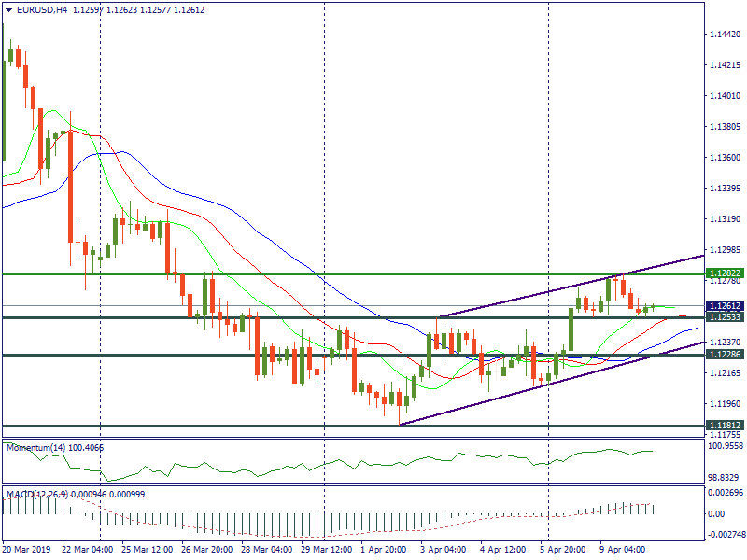Select the green horizontal resistance line
The height and width of the screenshot is (560, 747).
tap(280, 273)
